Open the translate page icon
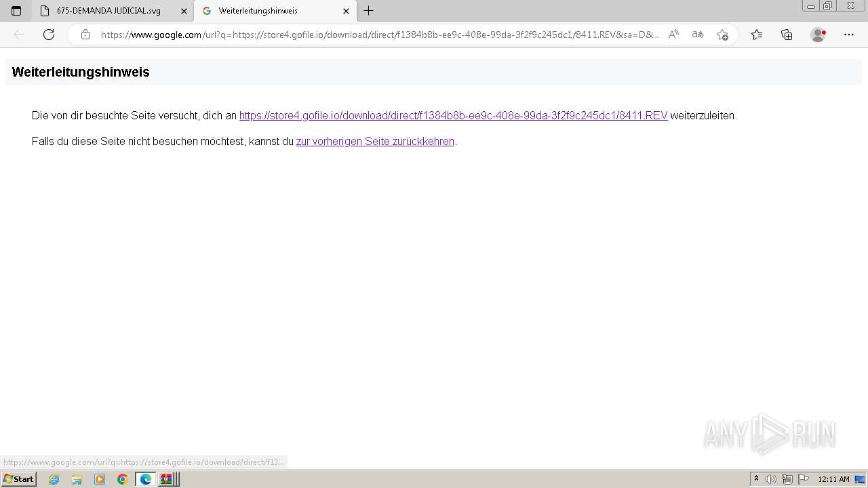Screen dimensions: 868x488 pyautogui.click(x=698, y=35)
